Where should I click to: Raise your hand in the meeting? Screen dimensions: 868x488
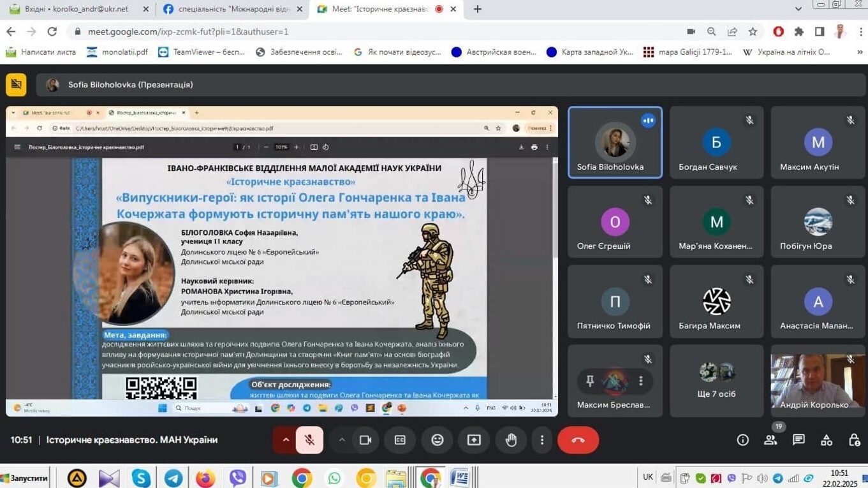coord(511,440)
